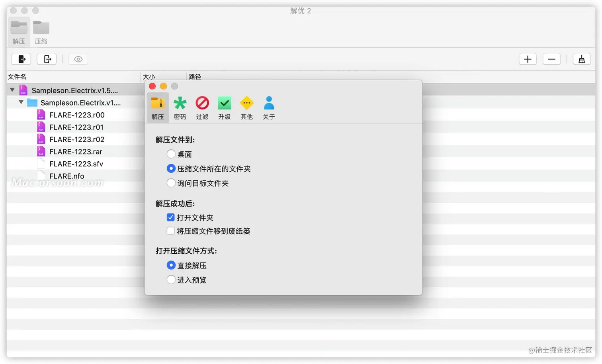
Task: Select file FLARE-1223.r02
Action: click(77, 139)
